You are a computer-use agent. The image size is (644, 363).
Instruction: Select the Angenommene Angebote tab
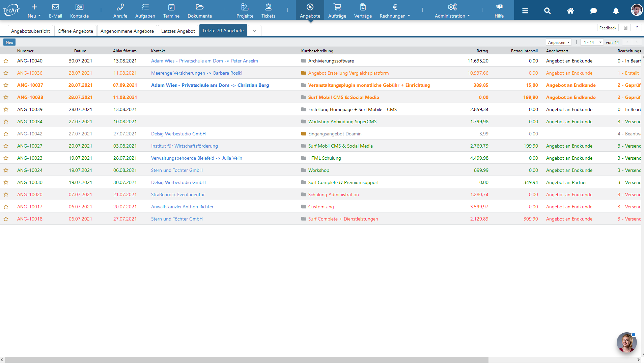tap(127, 31)
